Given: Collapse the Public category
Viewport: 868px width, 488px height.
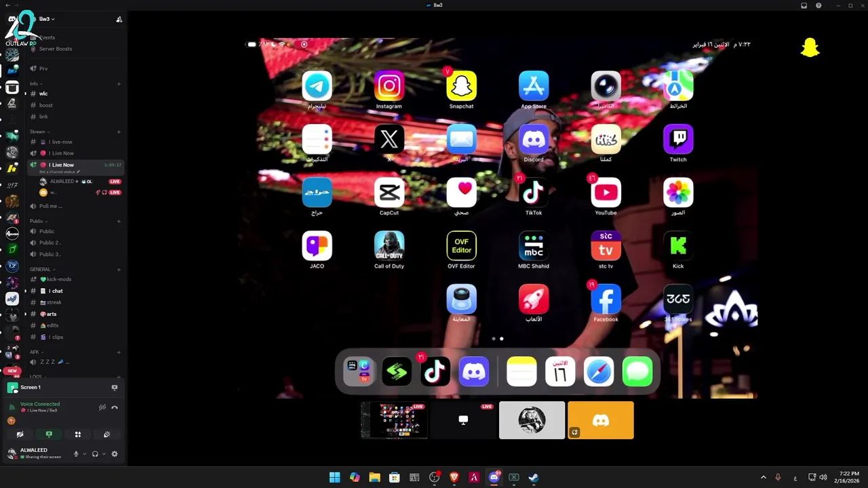Looking at the screenshot, I should (39, 221).
